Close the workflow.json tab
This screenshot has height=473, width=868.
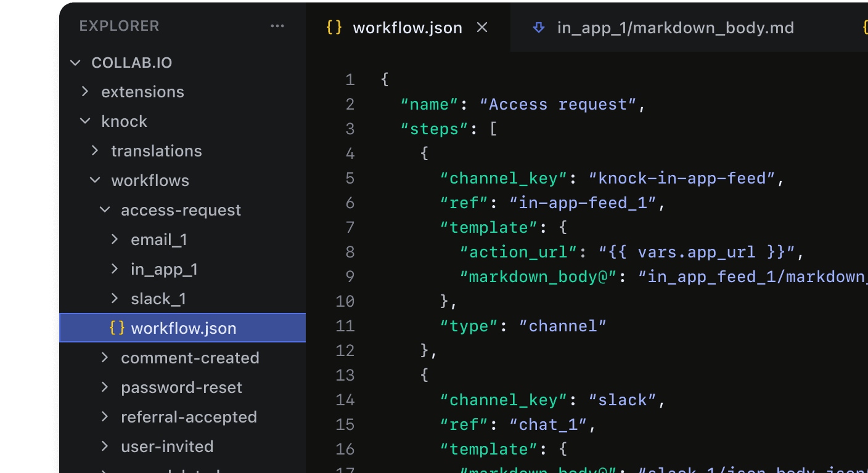tap(481, 27)
